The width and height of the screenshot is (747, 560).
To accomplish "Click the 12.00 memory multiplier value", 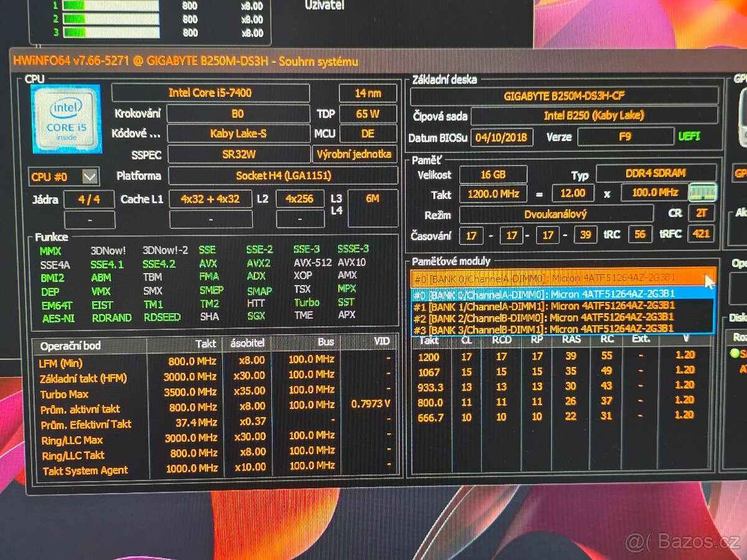I will coord(573,193).
